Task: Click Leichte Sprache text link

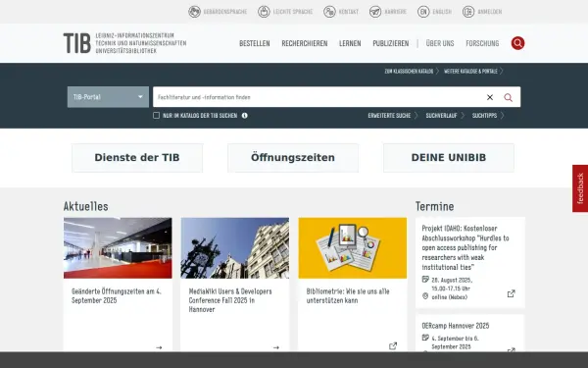Action: pos(293,12)
